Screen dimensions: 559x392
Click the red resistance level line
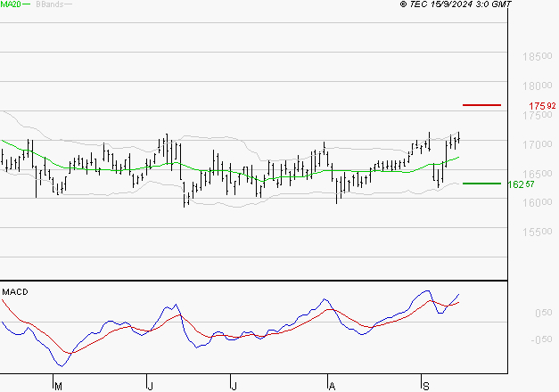click(x=481, y=105)
